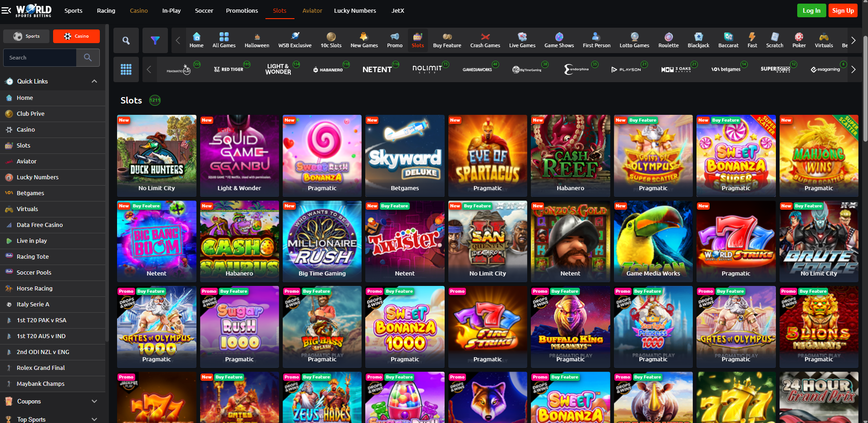
Task: Open the Roulette category
Action: pos(668,40)
